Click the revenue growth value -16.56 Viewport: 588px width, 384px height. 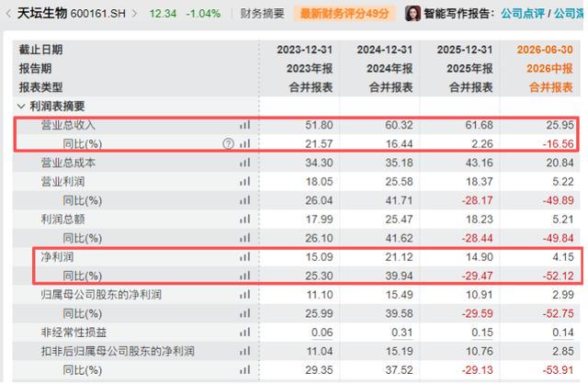coord(558,144)
